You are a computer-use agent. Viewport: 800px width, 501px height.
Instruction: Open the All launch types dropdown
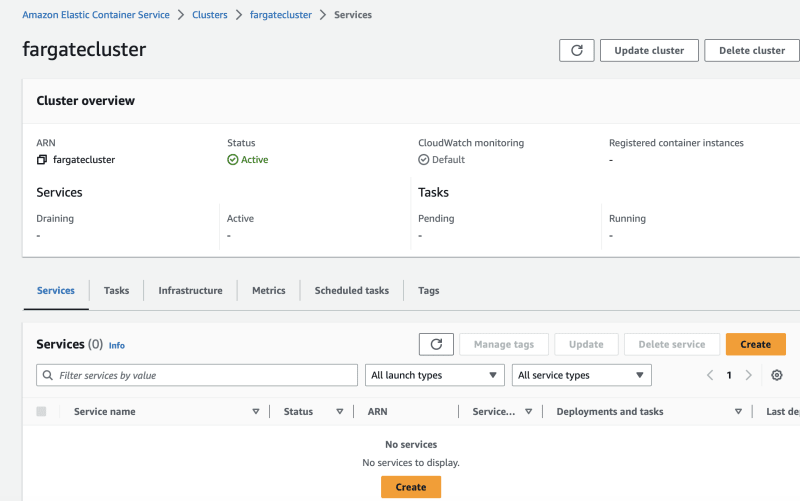coord(435,375)
